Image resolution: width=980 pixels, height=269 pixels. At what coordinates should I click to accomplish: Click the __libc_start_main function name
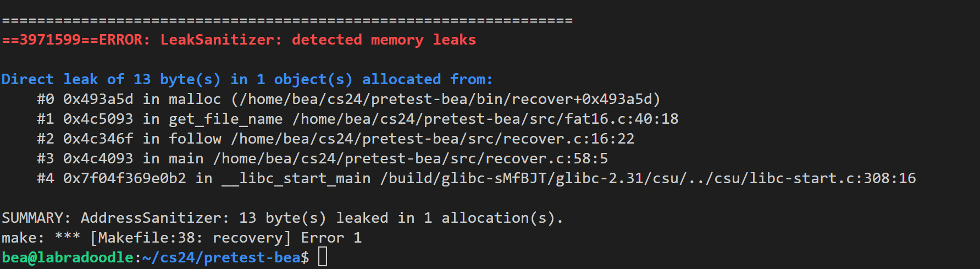pyautogui.click(x=296, y=178)
